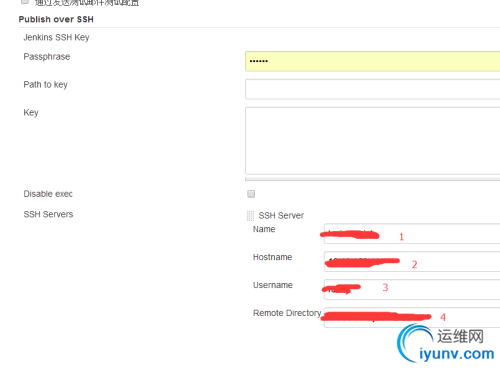Click into the Path to key field
The height and width of the screenshot is (370, 500).
[x=372, y=89]
